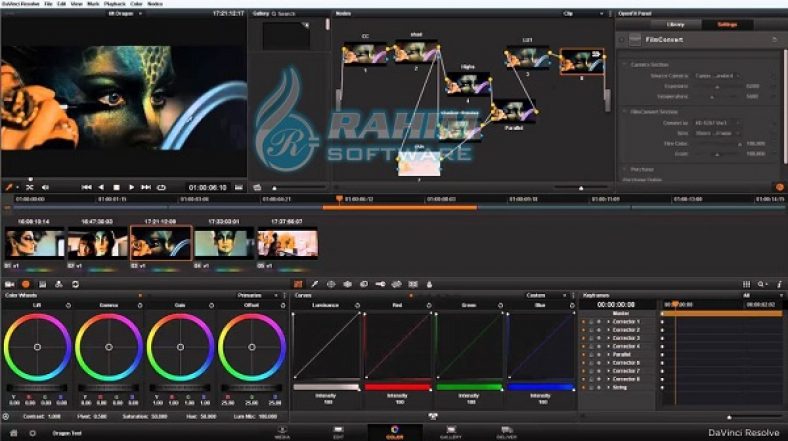
Task: Expand the Corrector 1 keyframe track
Action: tap(608, 321)
